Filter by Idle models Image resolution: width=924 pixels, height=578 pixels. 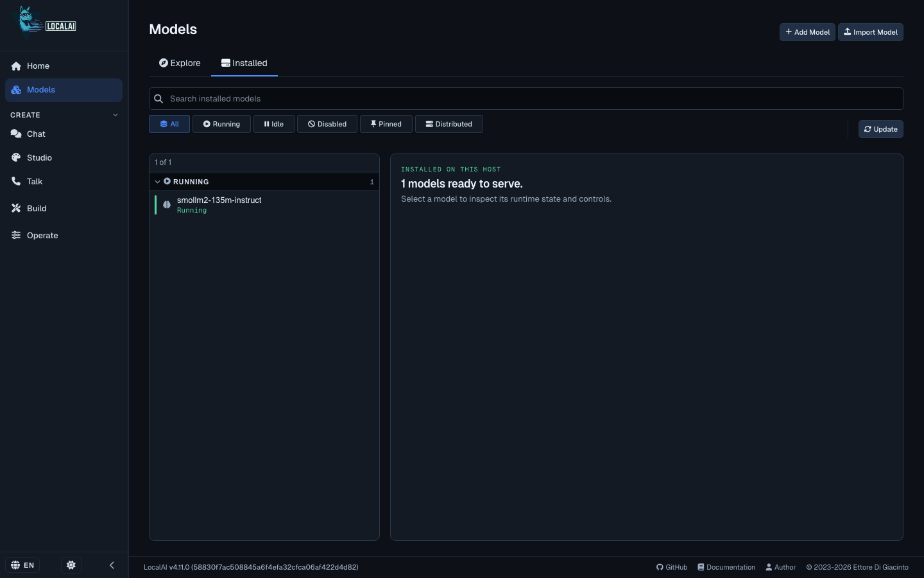[274, 124]
